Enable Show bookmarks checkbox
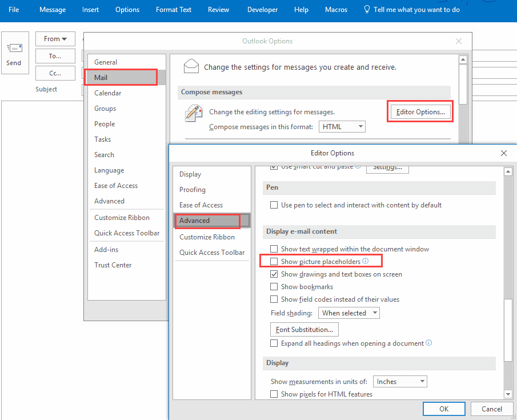 tap(274, 287)
